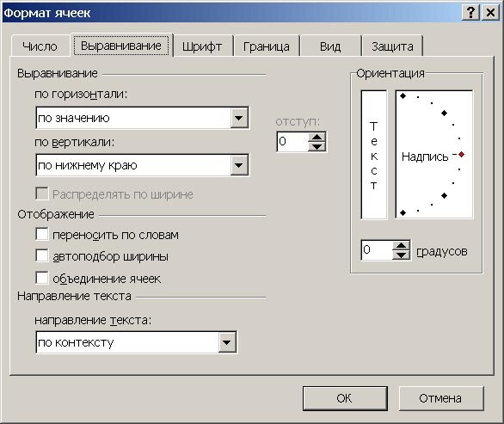Decrease градусов with the down arrow
This screenshot has width=504, height=424.
(x=401, y=255)
